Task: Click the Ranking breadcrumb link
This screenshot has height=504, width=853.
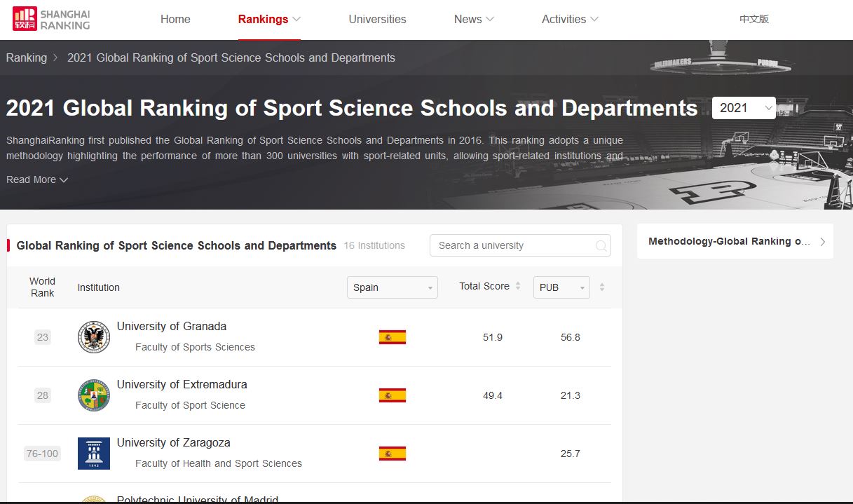Action: 27,57
